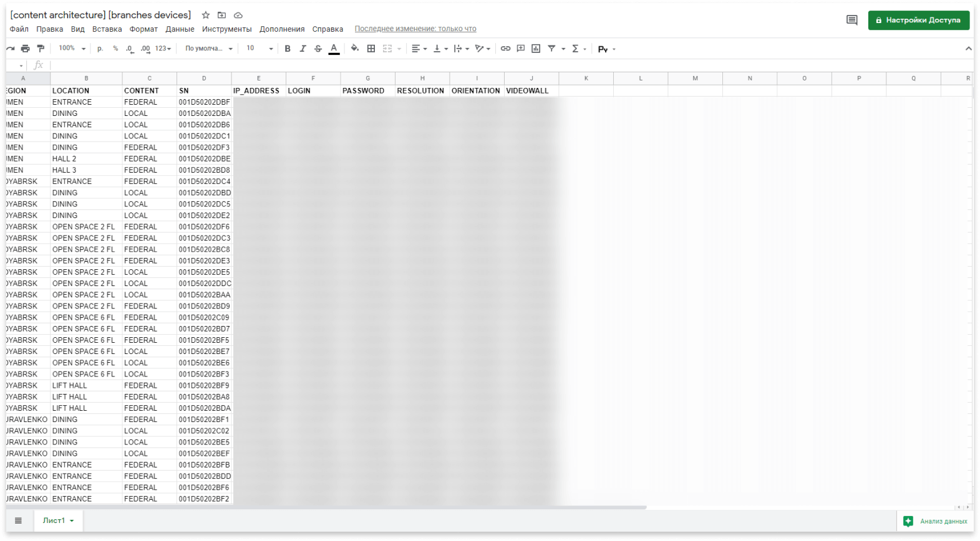Toggle bold formatting
The image size is (980, 541).
288,49
